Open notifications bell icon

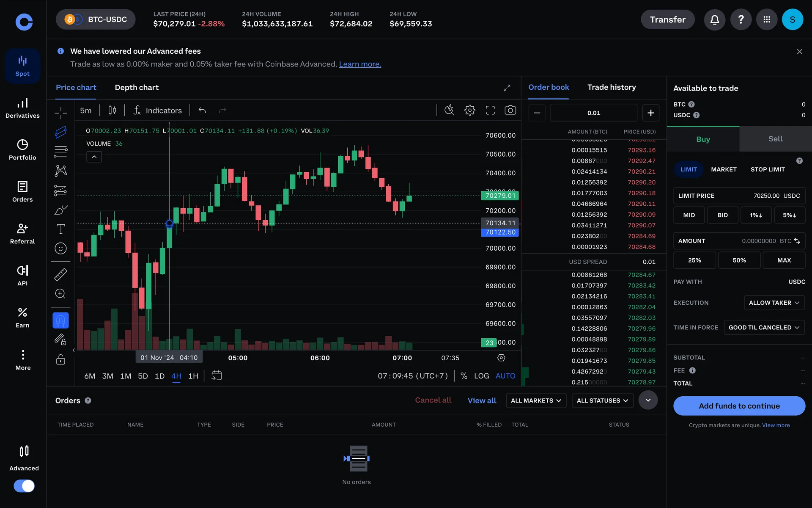pos(714,19)
